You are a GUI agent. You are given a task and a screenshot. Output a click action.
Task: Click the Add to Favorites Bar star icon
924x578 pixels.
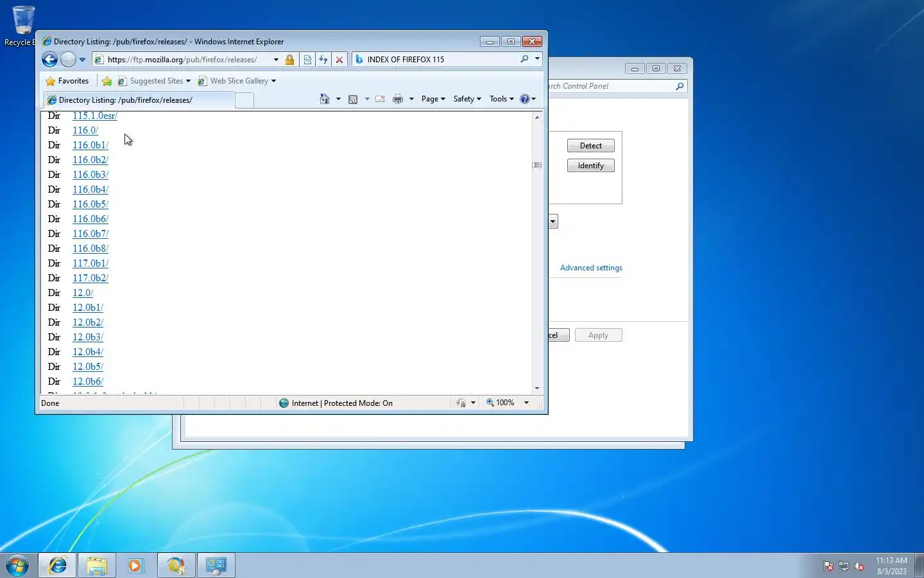tap(107, 81)
